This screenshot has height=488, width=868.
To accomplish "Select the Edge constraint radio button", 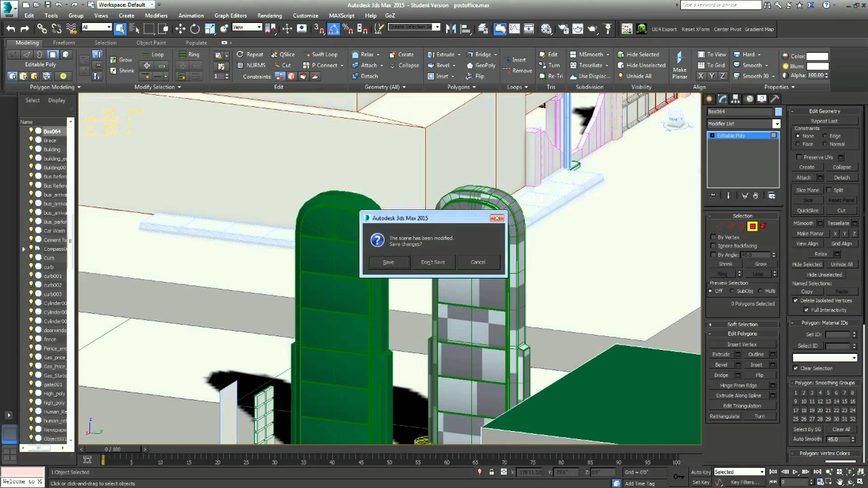I will 825,136.
